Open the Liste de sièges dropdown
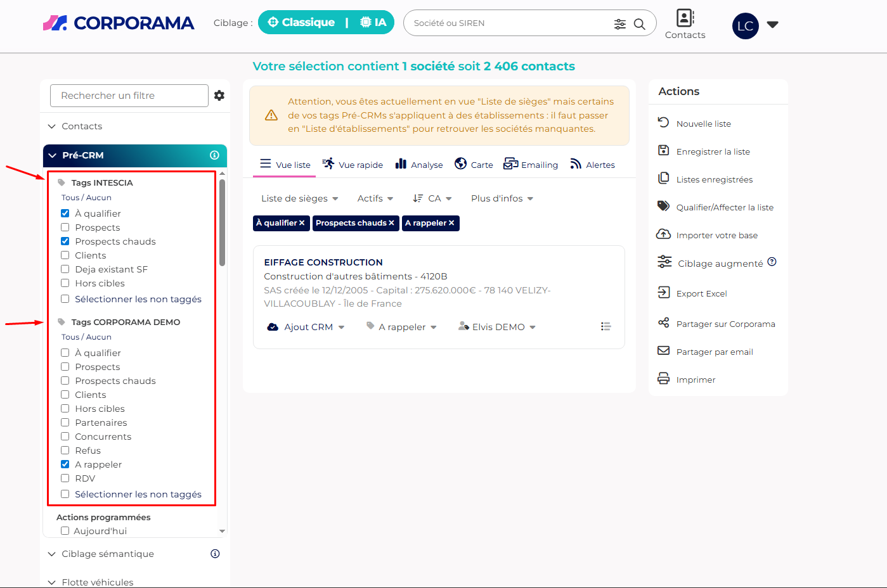Image resolution: width=887 pixels, height=588 pixels. [299, 198]
